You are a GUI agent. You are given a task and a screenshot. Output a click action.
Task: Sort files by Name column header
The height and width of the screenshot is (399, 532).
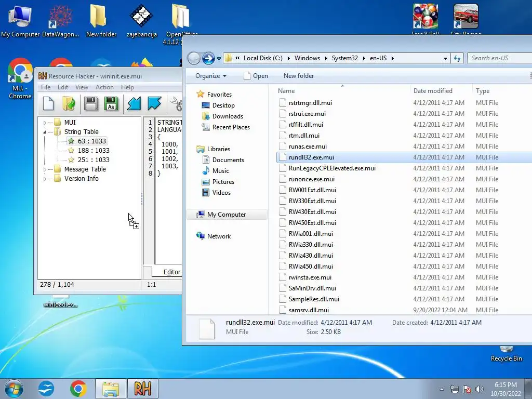pyautogui.click(x=342, y=90)
